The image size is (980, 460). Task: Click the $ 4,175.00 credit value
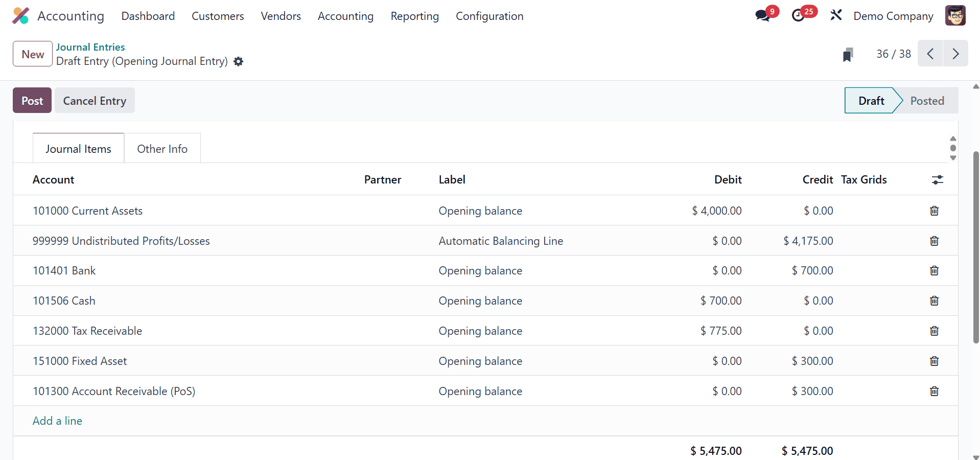click(x=808, y=241)
